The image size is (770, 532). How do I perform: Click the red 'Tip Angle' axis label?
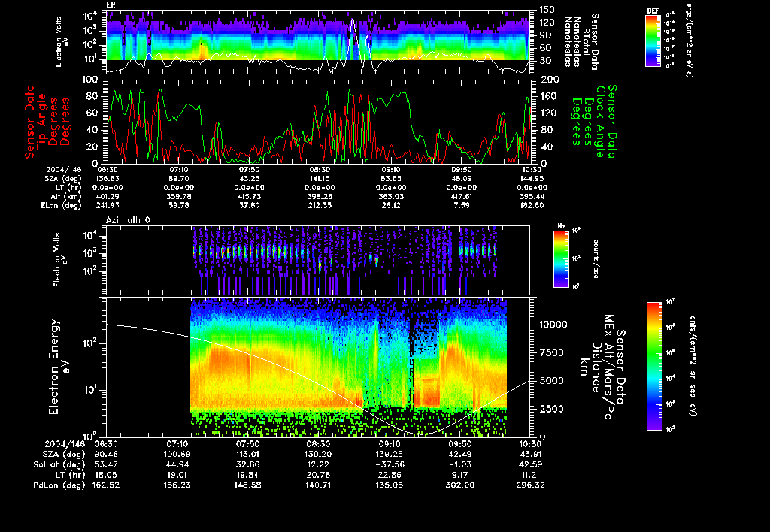coord(42,121)
